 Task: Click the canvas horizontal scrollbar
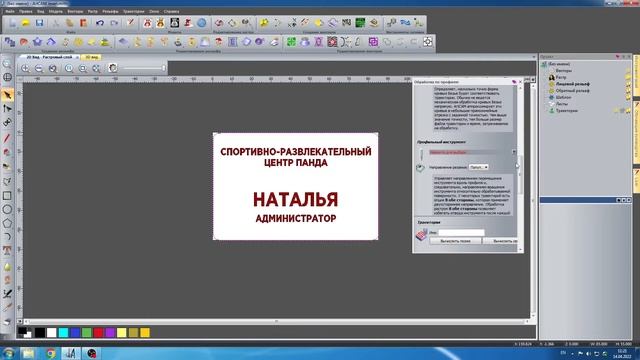point(276,322)
